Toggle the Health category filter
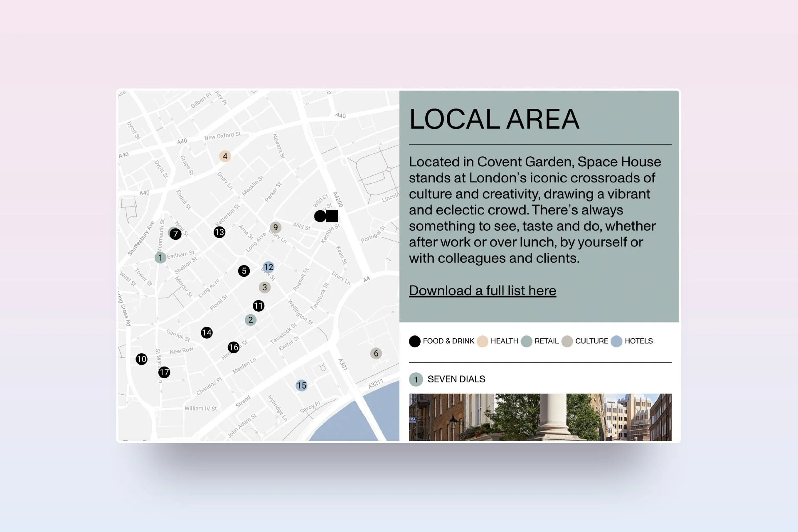The width and height of the screenshot is (798, 532). [x=498, y=341]
